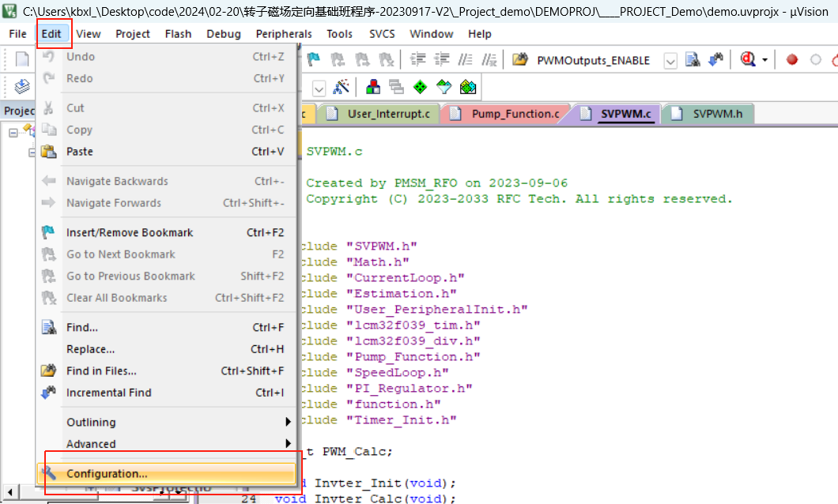
Task: Click the Manage Project Items blocks icon
Action: pyautogui.click(x=373, y=87)
